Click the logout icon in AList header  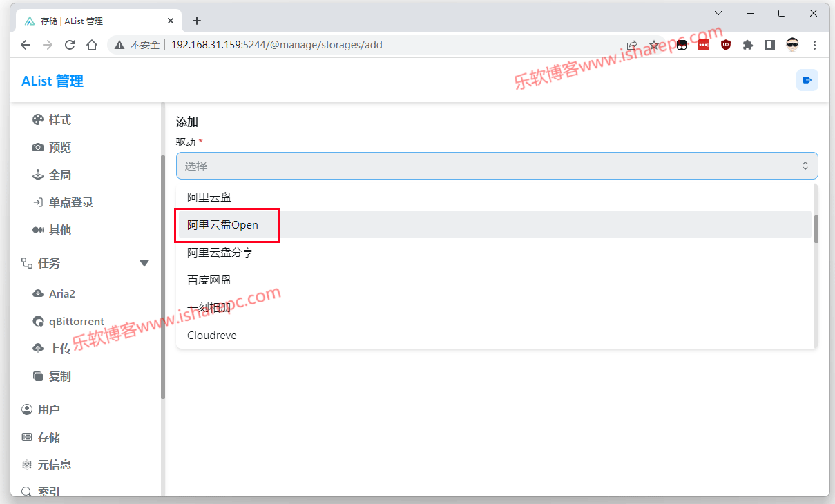tap(807, 80)
